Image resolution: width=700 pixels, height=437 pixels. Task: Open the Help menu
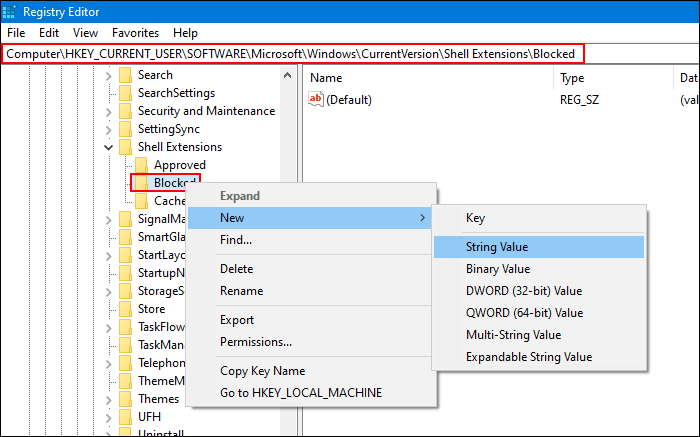click(185, 33)
